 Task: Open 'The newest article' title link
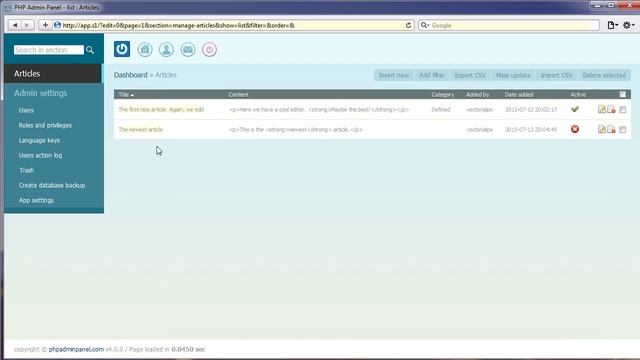point(140,129)
